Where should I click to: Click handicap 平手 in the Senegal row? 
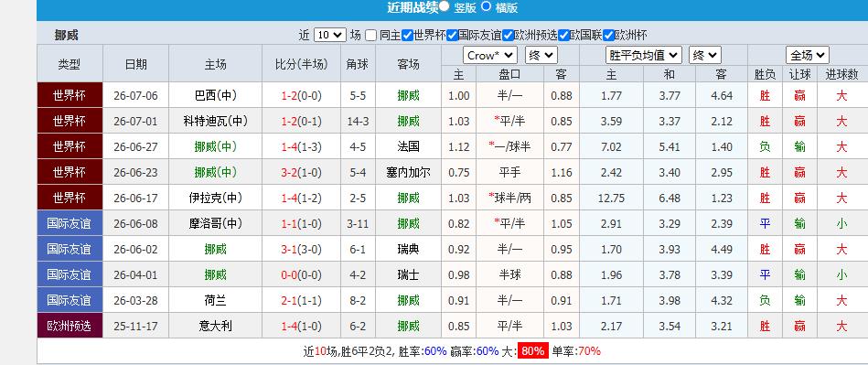pyautogui.click(x=509, y=172)
